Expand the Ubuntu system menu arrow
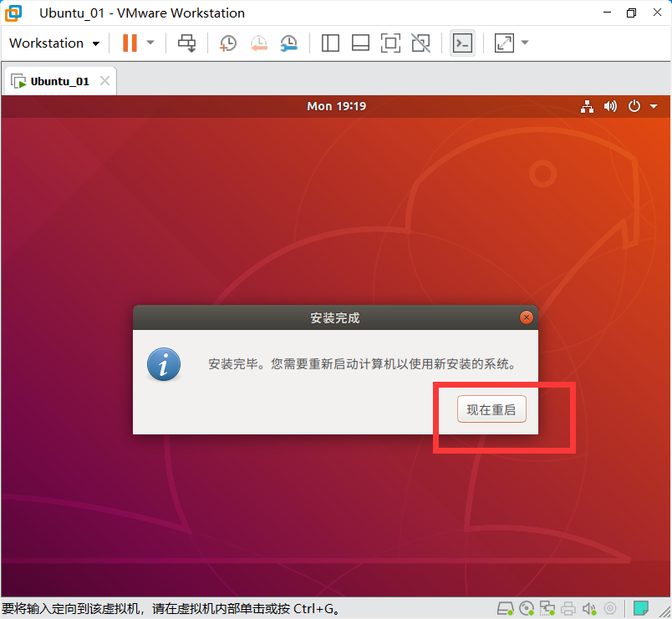This screenshot has width=672, height=619. 654,106
